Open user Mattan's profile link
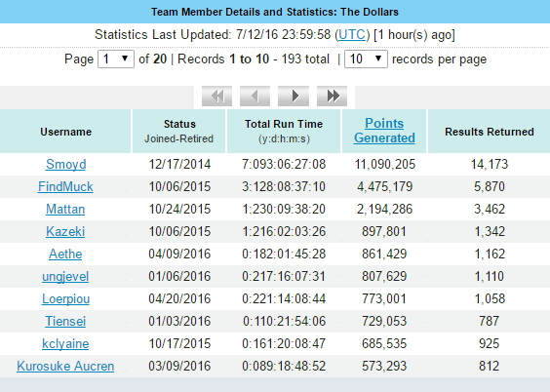This screenshot has width=550, height=392. pos(65,209)
